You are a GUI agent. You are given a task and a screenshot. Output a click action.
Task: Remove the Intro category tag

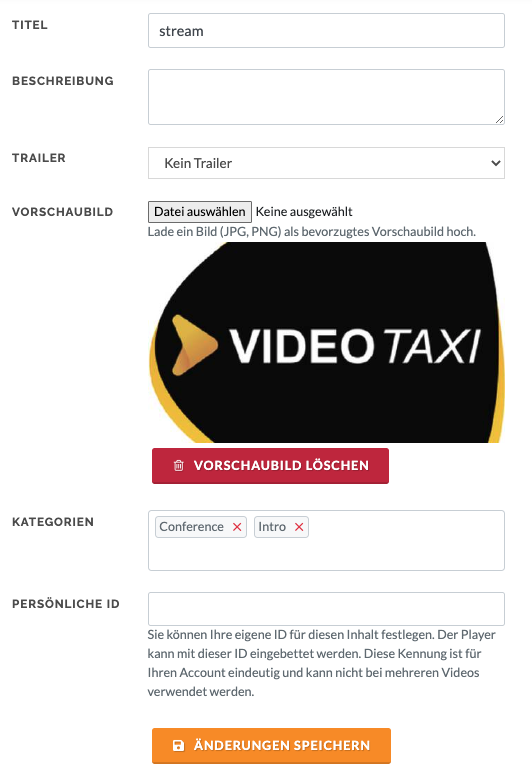(299, 527)
